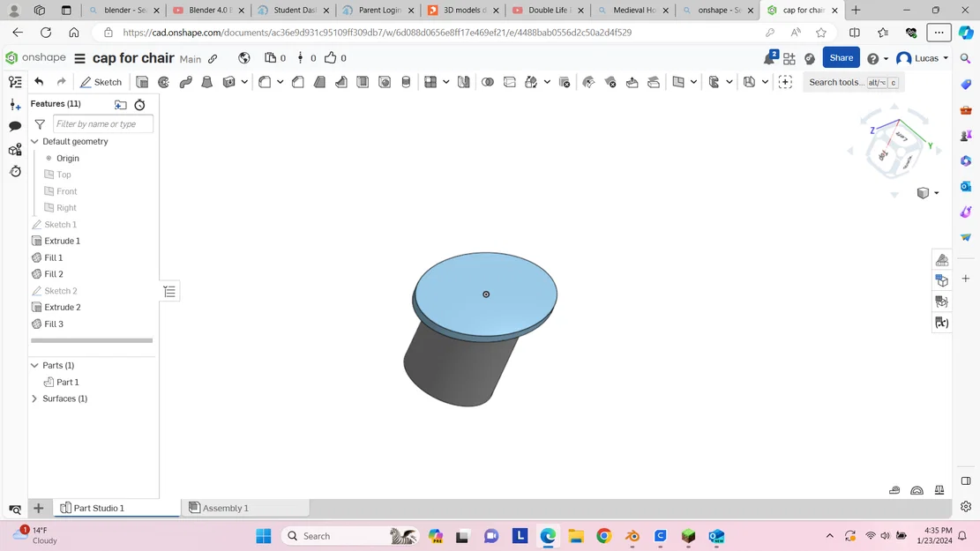The image size is (980, 551).
Task: Select the Draft tool
Action: tap(319, 82)
